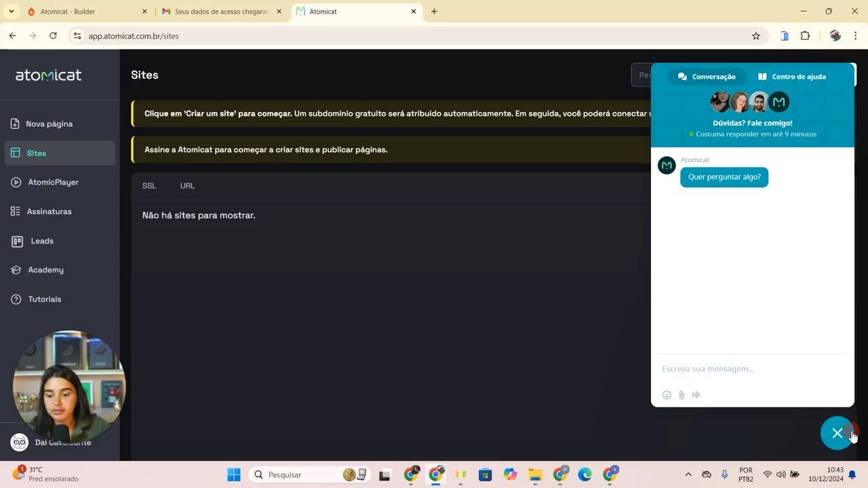Screen dimensions: 868x488
Task: Open Chrome three-dot menu
Action: pyautogui.click(x=856, y=36)
